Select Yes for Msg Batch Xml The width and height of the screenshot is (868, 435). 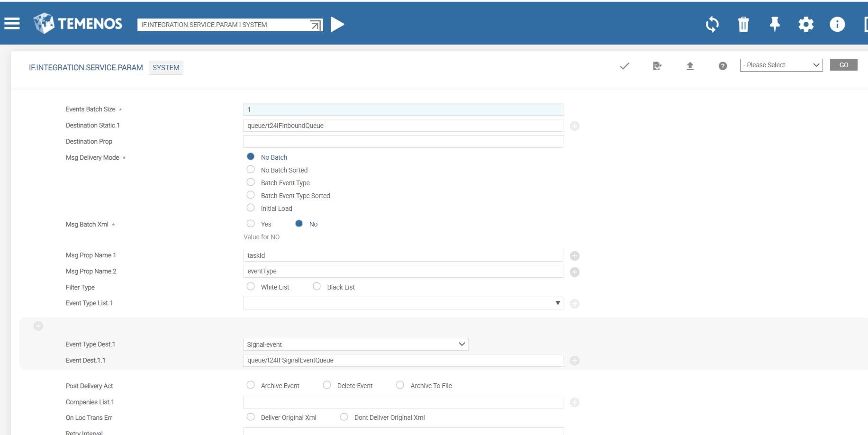[x=251, y=224]
